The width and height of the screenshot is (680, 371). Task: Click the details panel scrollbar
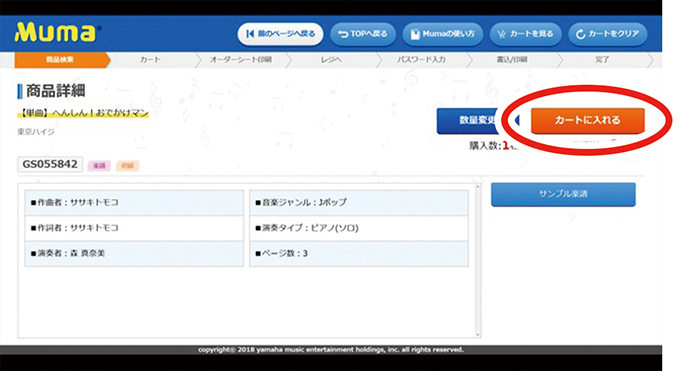pos(478,260)
